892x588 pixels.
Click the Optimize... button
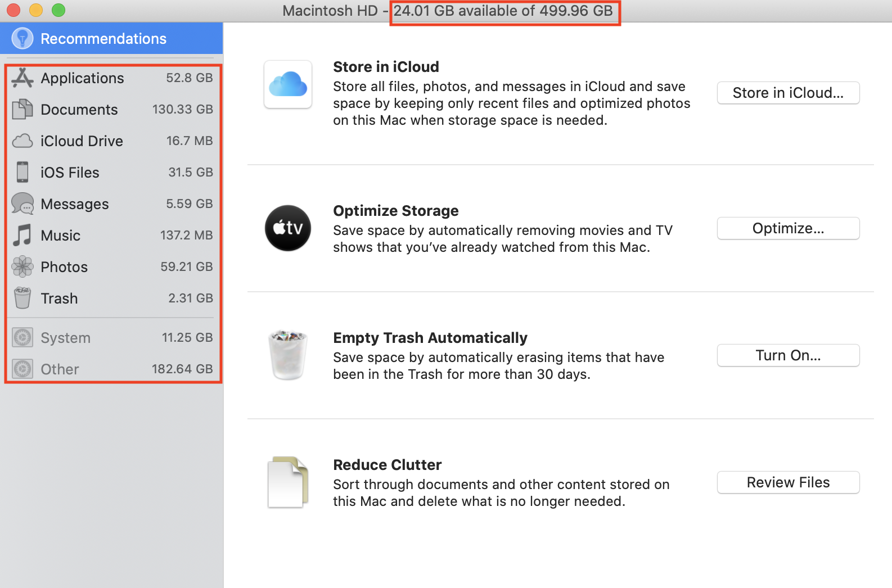[x=788, y=228]
